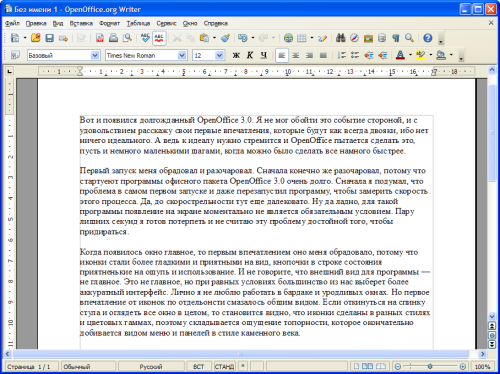This screenshot has height=374, width=500.
Task: Open the Undo history dropdown arrow
Action: pos(253,38)
